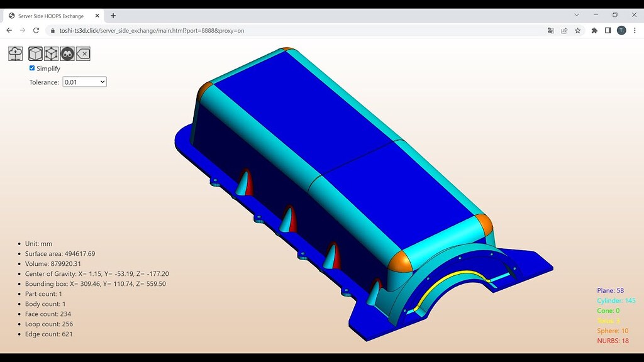Upload a model using the cloud icon
644x362 pixels.
click(15, 53)
